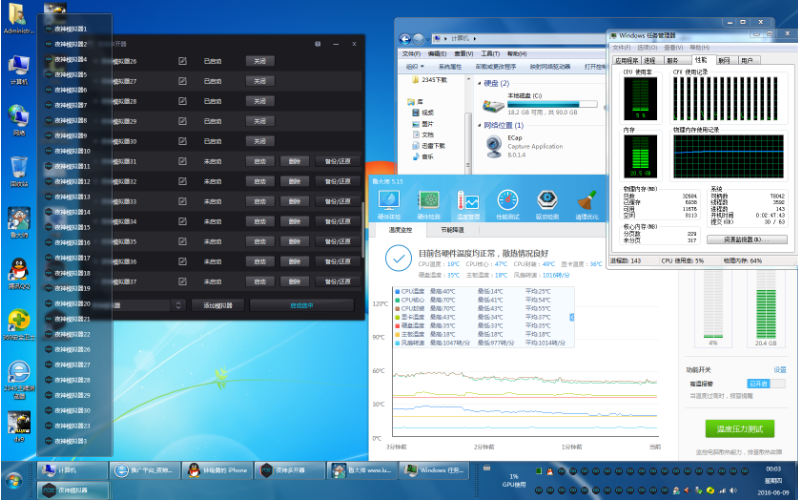Screen dimensions: 798x500
Task: Open the 进程 tab in Task Manager
Action: click(x=649, y=61)
